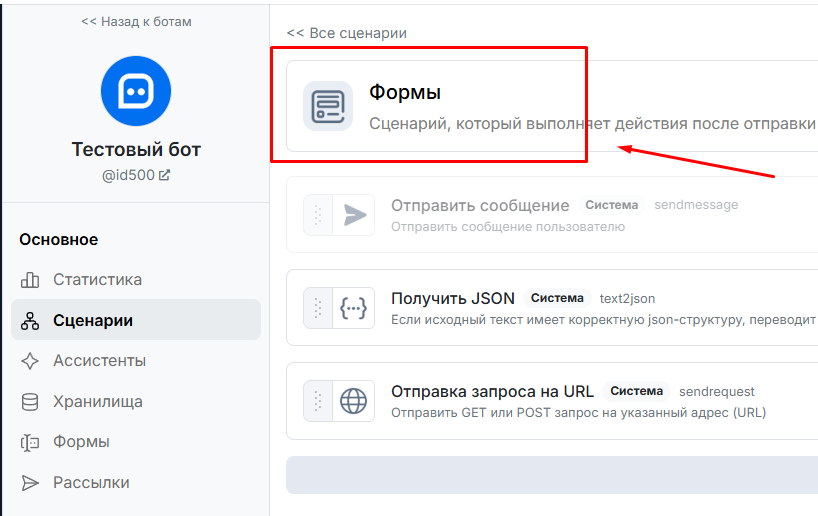Click the Тестовый бот name

(x=136, y=149)
